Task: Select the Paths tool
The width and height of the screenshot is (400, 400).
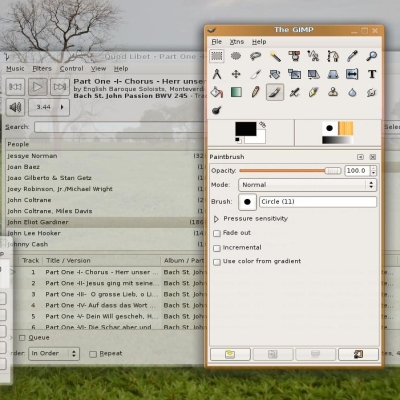Action: tap(333, 56)
